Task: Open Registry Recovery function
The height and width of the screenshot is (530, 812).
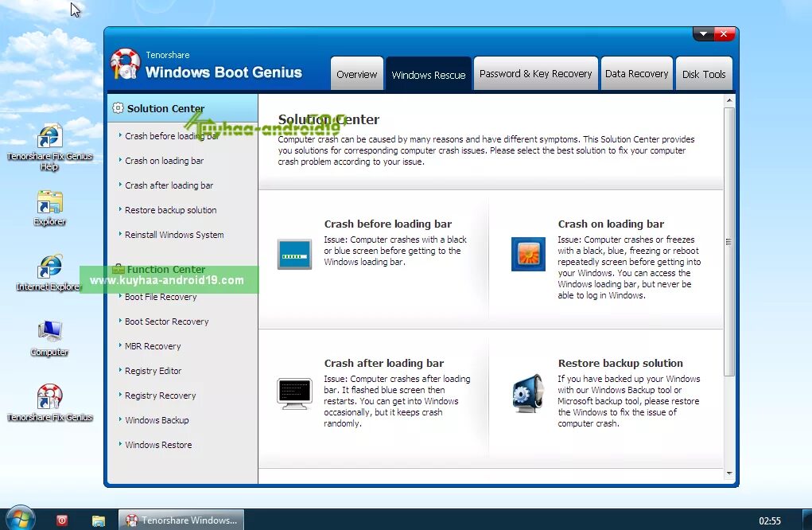Action: (x=160, y=396)
